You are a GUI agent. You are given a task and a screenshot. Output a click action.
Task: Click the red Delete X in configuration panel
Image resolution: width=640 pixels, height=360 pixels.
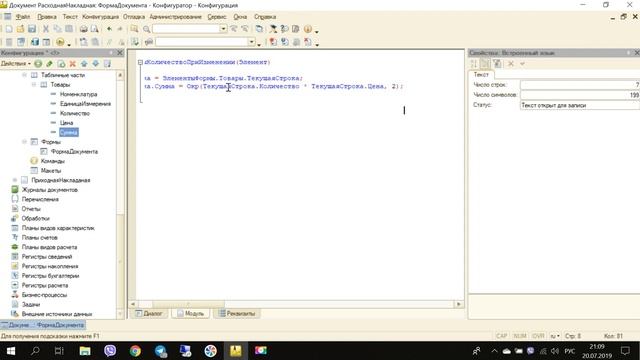pos(73,64)
